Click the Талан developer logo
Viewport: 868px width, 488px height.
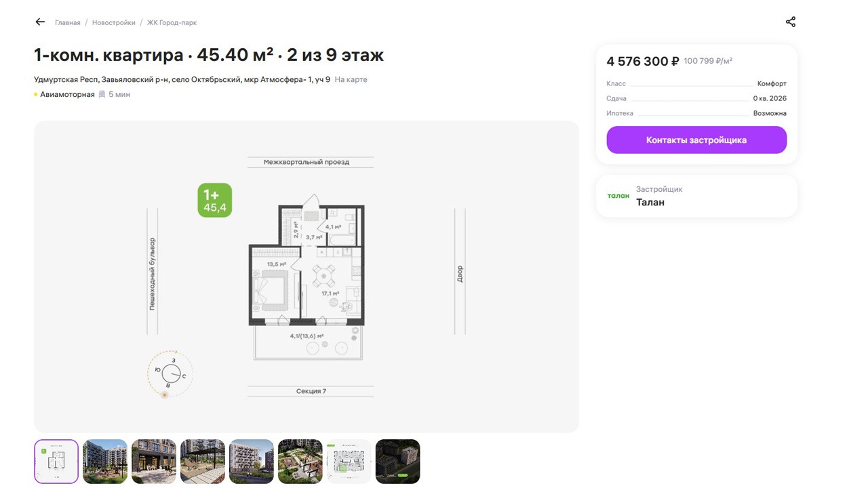pos(618,196)
